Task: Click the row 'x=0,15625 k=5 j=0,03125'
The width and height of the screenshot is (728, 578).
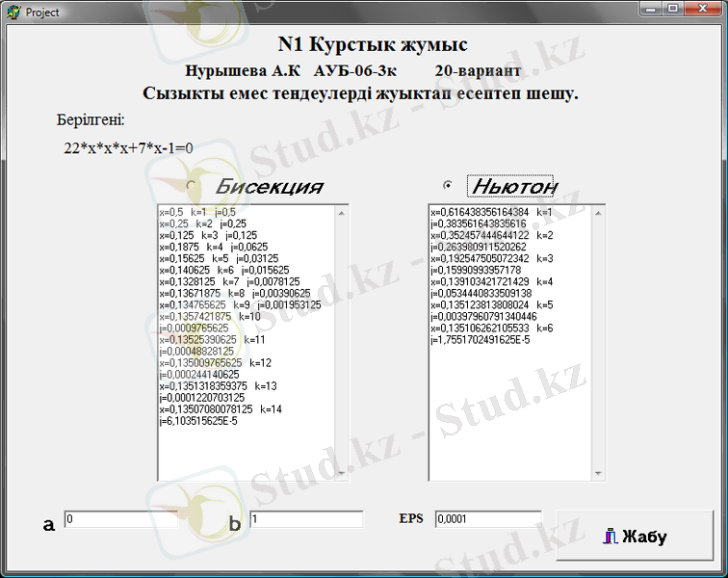Action: pyautogui.click(x=220, y=259)
